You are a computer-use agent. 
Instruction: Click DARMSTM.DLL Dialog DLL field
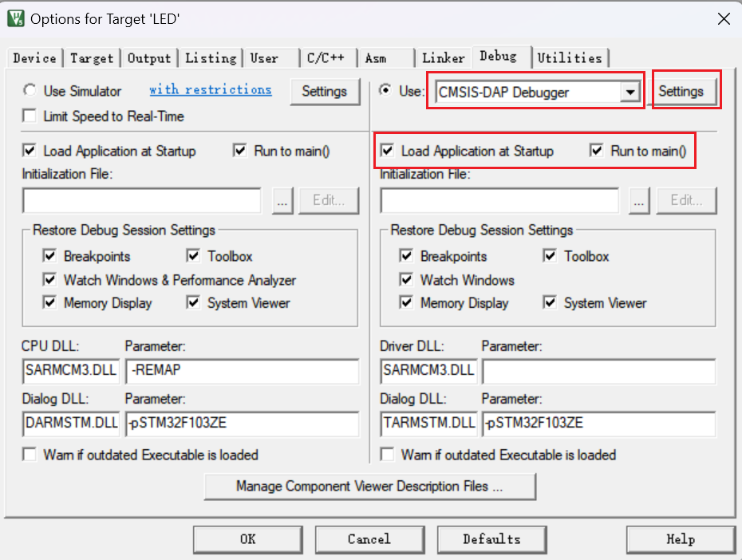(x=71, y=424)
